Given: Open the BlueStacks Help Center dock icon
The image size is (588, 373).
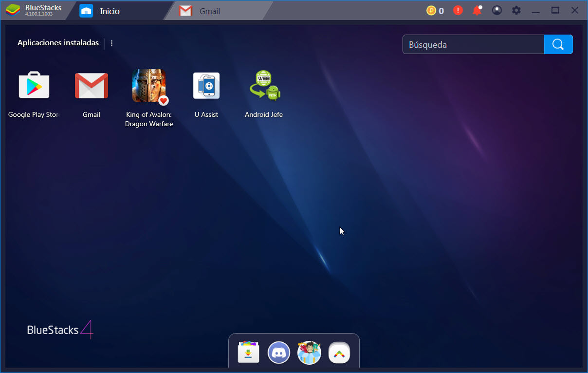Looking at the screenshot, I should click(339, 353).
